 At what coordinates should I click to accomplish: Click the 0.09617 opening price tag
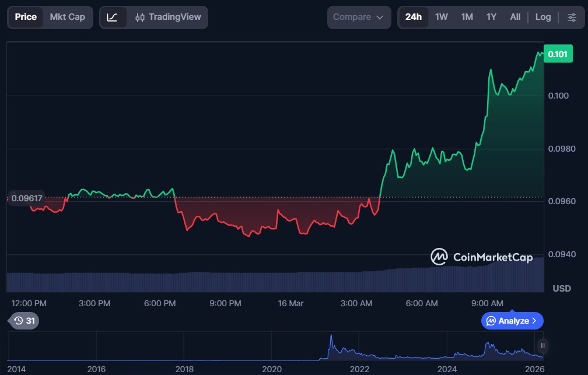(25, 198)
